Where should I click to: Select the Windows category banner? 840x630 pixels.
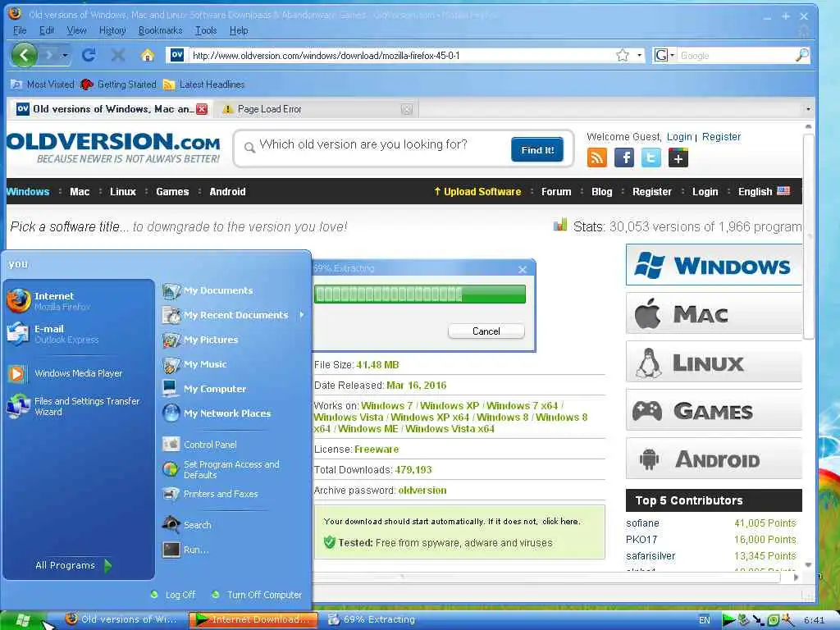pos(714,265)
